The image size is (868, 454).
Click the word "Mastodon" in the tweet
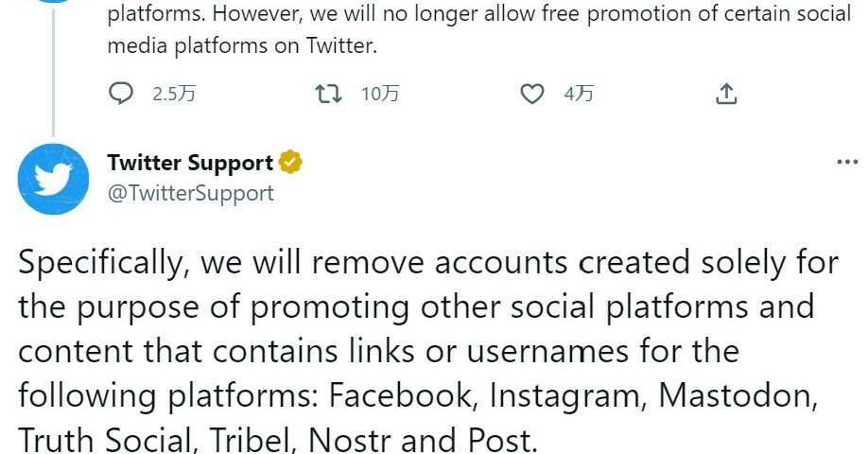(736, 395)
